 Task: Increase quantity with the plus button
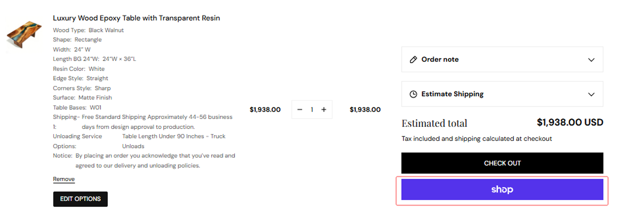[324, 110]
